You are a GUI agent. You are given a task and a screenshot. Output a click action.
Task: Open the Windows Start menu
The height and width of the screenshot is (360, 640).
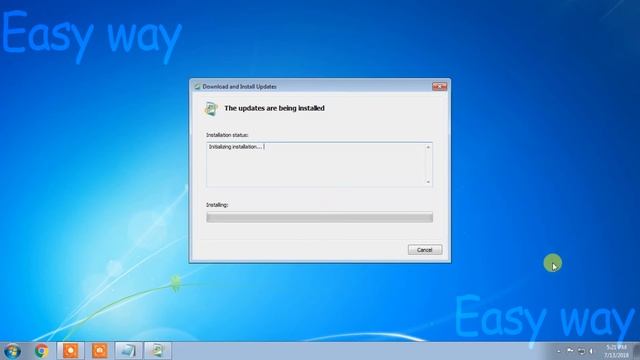point(12,351)
